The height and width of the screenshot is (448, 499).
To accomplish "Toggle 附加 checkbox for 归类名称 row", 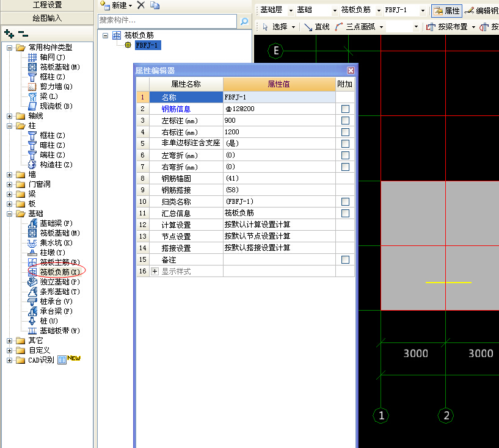I will [x=345, y=201].
